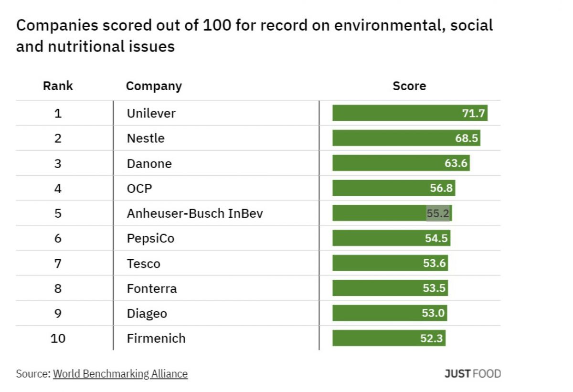
Task: Click the Nestle 68.5 score bar
Action: click(x=406, y=138)
